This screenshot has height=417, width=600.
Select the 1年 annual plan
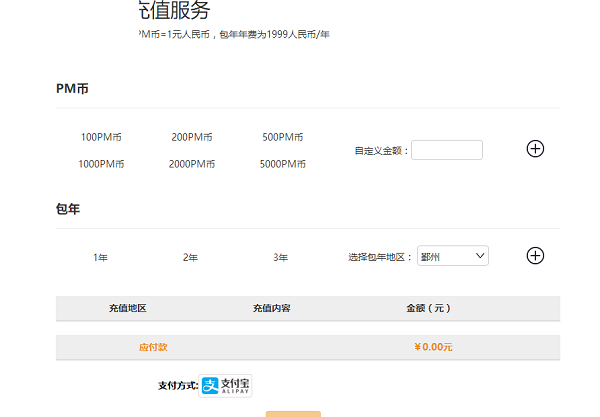(x=100, y=258)
